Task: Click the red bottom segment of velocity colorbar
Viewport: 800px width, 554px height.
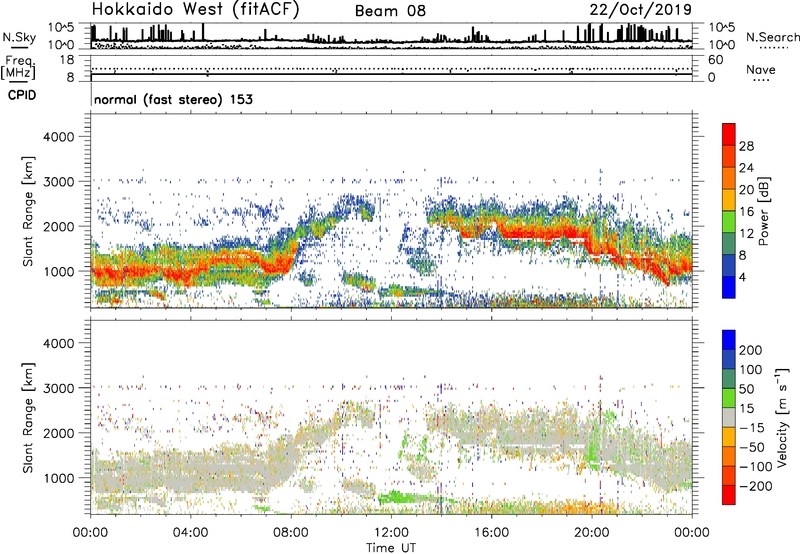Action: (729, 495)
